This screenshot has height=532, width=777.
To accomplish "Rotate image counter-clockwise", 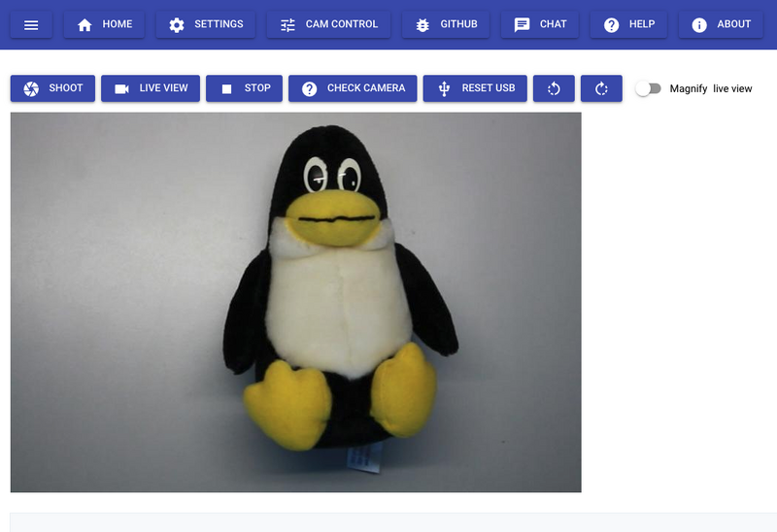I will coord(554,88).
